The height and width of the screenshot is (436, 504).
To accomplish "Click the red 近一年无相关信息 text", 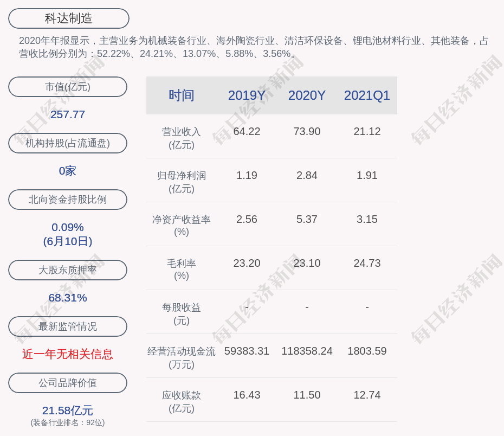I will click(x=68, y=354).
